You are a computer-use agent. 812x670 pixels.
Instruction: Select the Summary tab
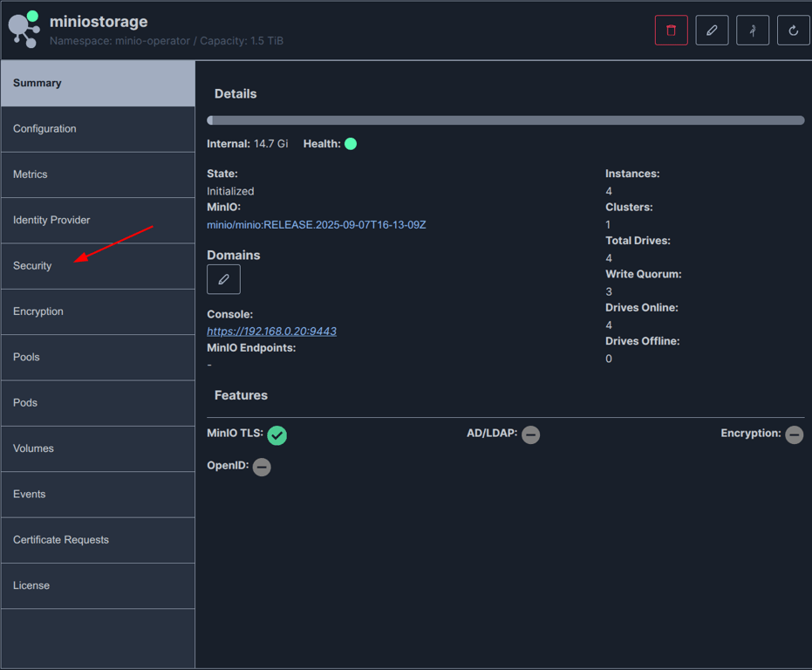98,84
